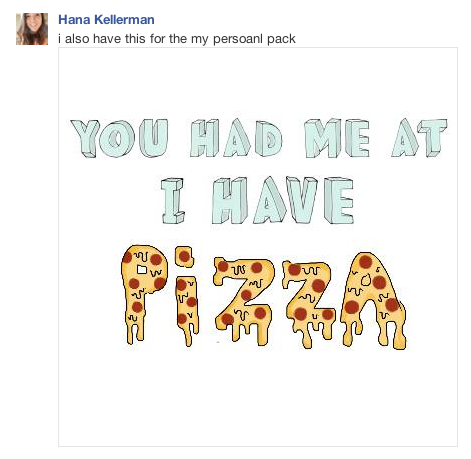This screenshot has width=471, height=459.
Task: Click the word HAD in the image
Action: point(237,138)
